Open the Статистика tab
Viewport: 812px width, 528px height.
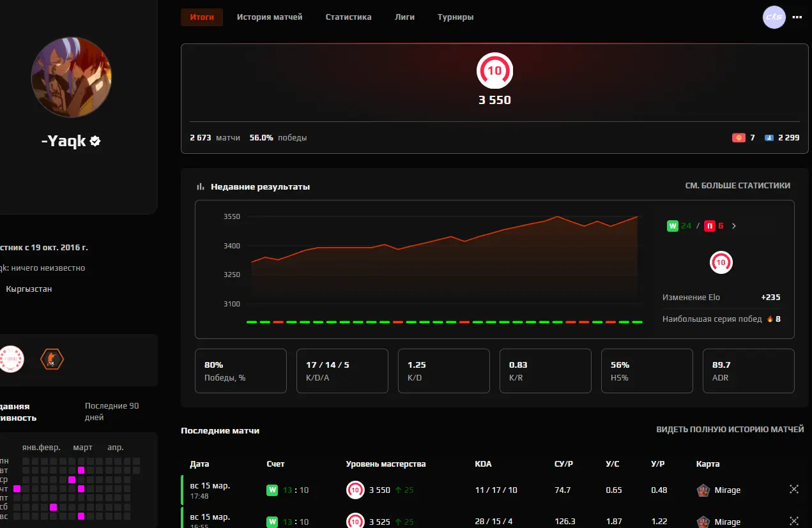[348, 17]
